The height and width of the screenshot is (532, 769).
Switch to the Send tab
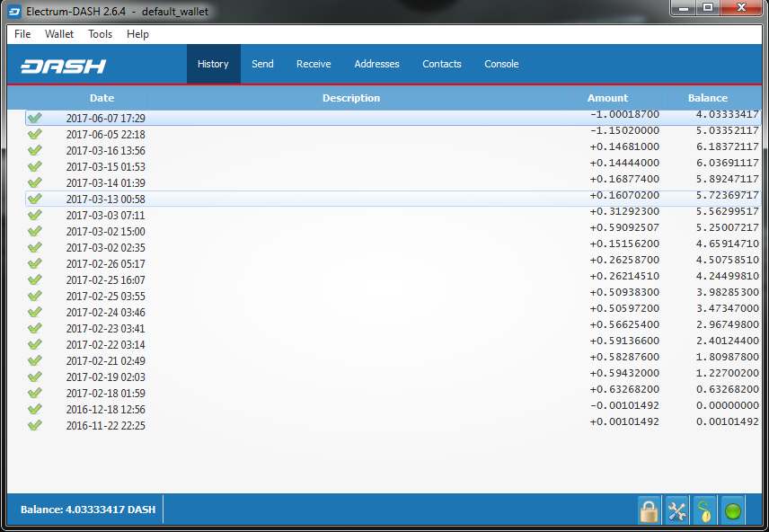(262, 64)
